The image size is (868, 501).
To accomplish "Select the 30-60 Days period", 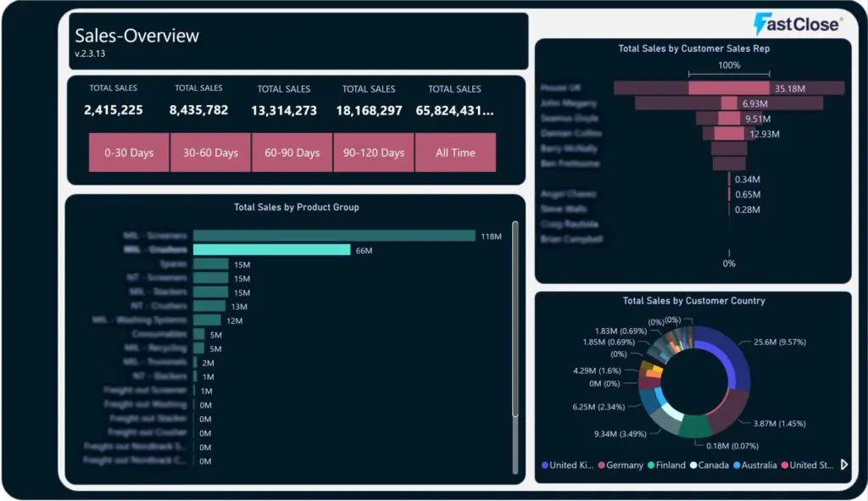I will [x=210, y=153].
